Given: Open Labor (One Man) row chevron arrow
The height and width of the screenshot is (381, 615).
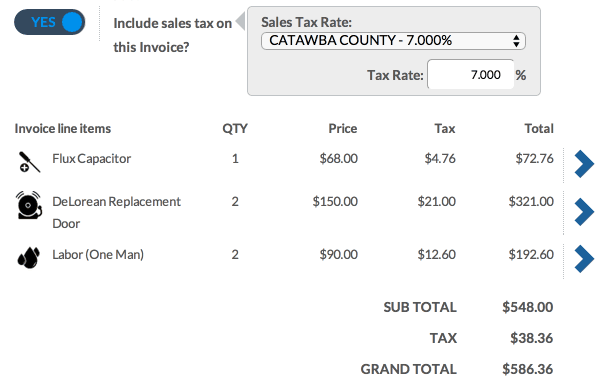Looking at the screenshot, I should (584, 259).
